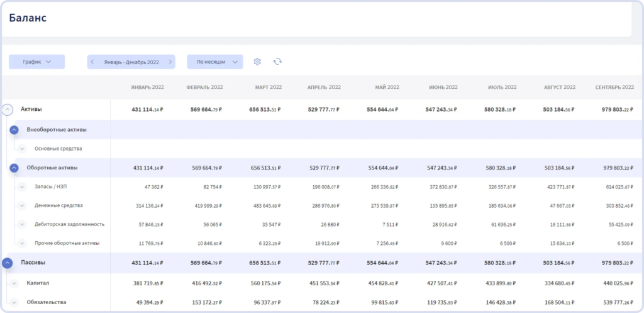644x313 pixels.
Task: Click the АПРЕЛЬ 2022 column header
Action: point(324,87)
